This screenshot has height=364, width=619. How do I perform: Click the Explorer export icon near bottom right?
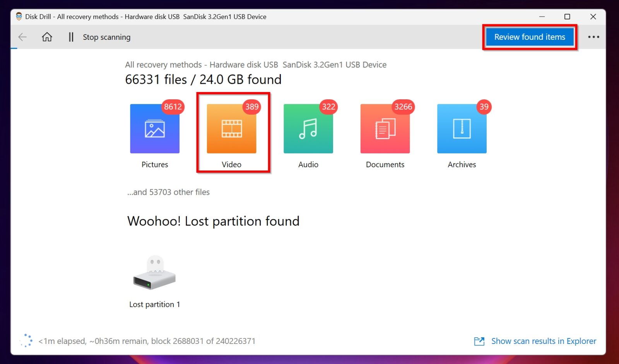pyautogui.click(x=479, y=341)
